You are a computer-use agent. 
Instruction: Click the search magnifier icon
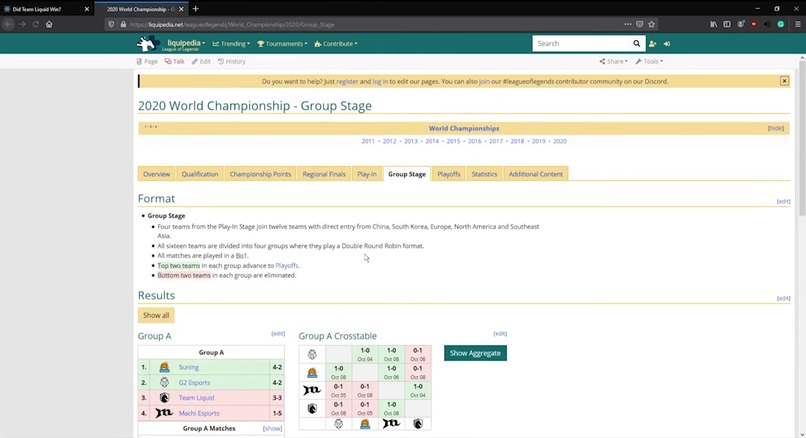coord(636,44)
